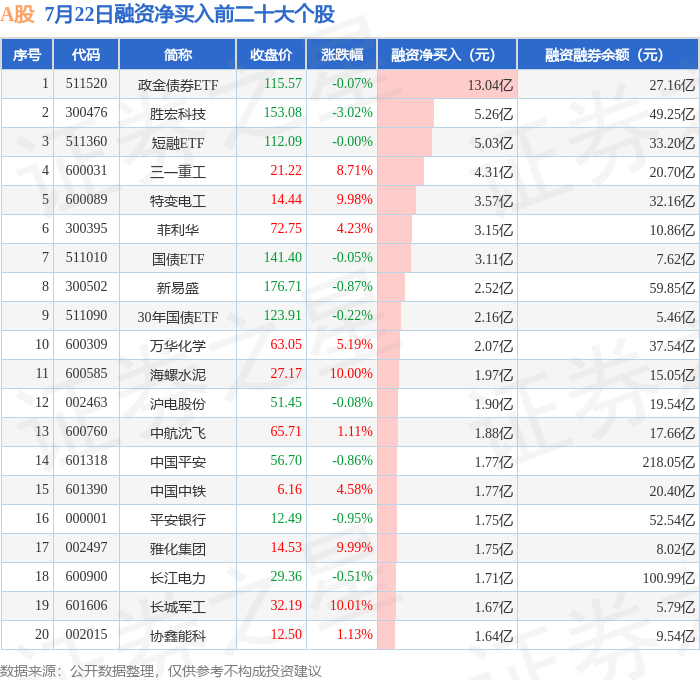Click stock code 511090
The image size is (700, 680).
tap(86, 316)
